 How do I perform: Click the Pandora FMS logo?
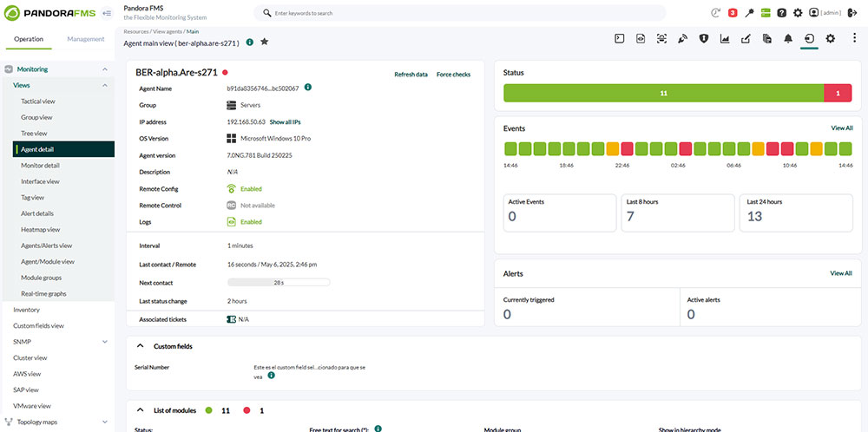coord(50,13)
